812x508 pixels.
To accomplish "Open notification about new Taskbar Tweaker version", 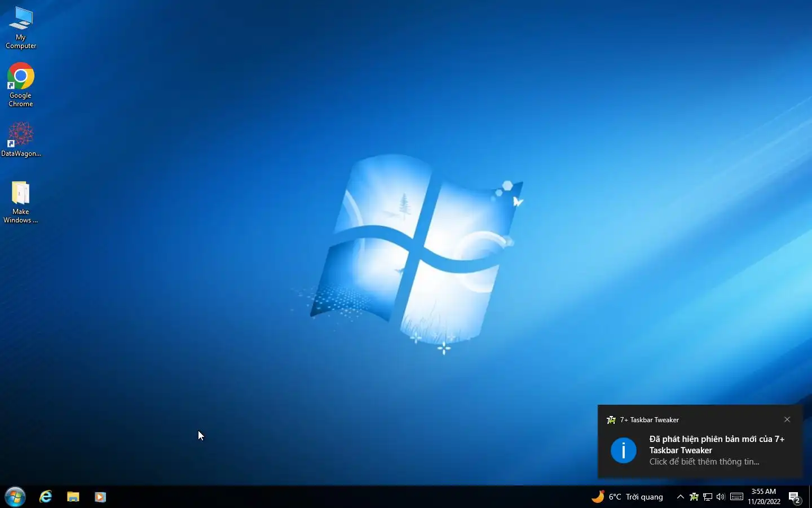I will point(700,441).
